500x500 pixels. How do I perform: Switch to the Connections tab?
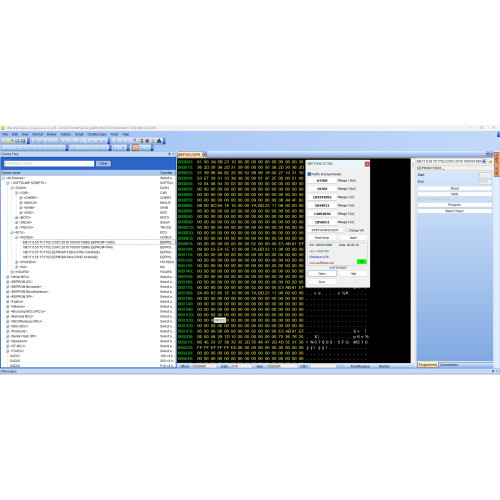pyautogui.click(x=449, y=365)
